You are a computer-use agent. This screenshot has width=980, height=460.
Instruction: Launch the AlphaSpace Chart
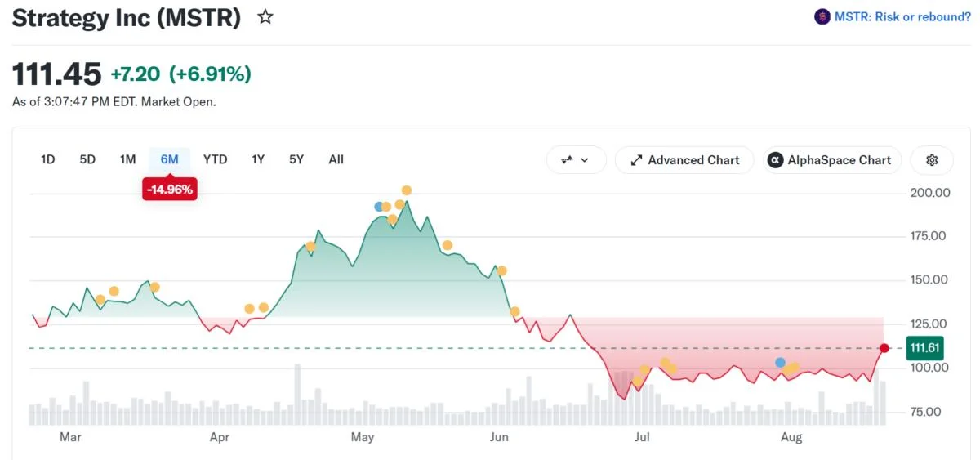click(832, 160)
